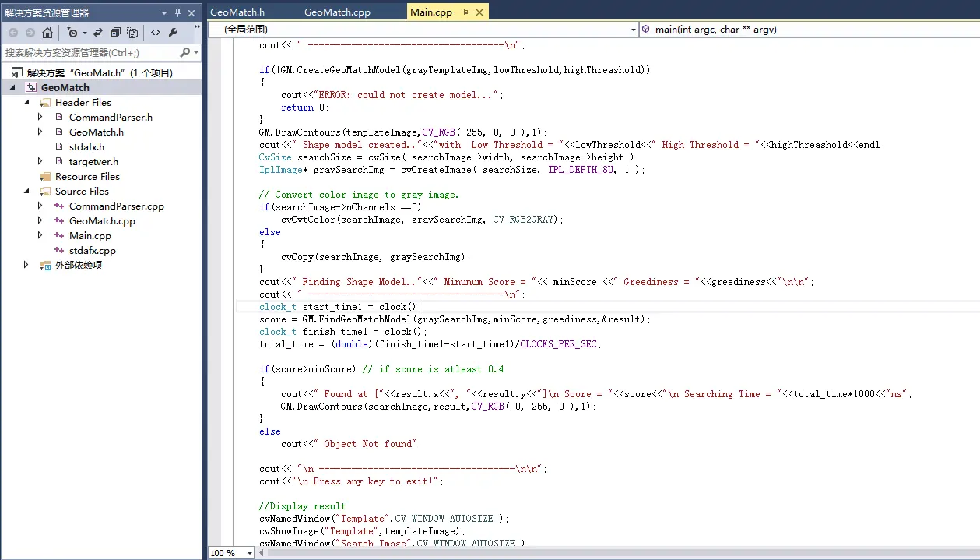This screenshot has height=560, width=980.
Task: Expand the CommandParser.cpp node
Action: (40, 206)
